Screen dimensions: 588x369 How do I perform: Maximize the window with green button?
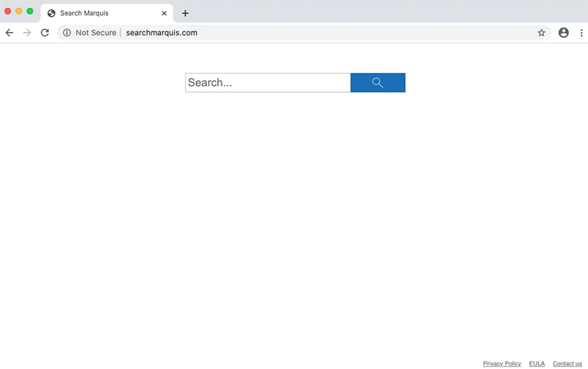pos(30,11)
